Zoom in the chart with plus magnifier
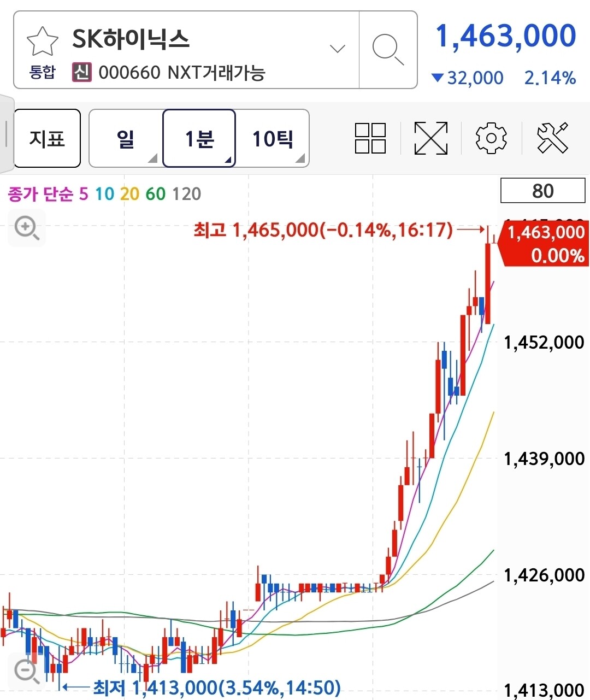 pyautogui.click(x=27, y=227)
